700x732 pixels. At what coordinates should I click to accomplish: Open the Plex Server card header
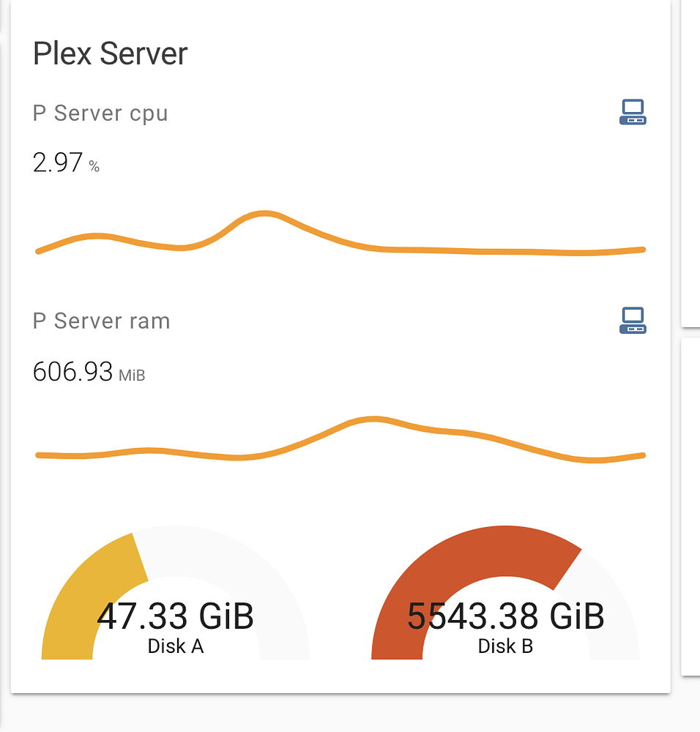pyautogui.click(x=110, y=53)
